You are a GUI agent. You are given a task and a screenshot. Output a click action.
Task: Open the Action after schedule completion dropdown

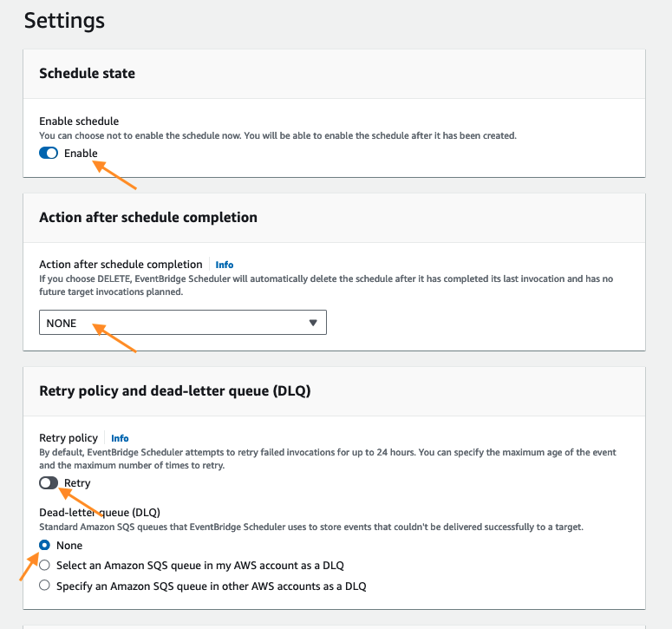click(x=182, y=324)
